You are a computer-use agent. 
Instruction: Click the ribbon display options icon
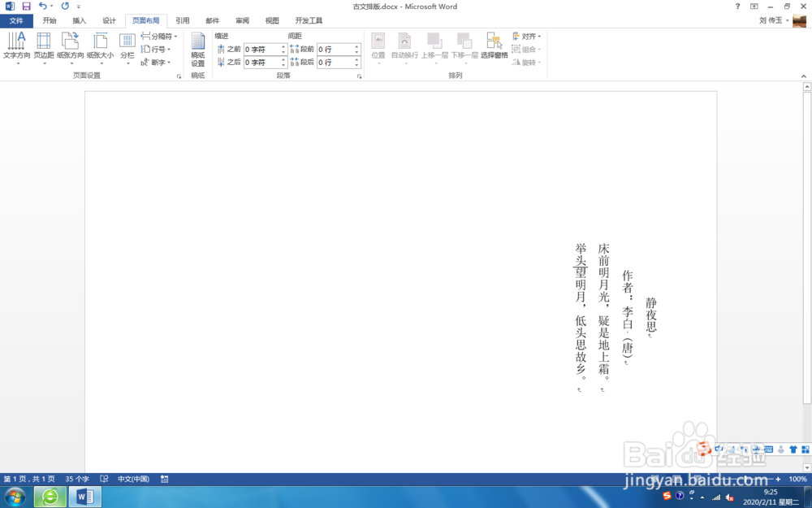[754, 7]
